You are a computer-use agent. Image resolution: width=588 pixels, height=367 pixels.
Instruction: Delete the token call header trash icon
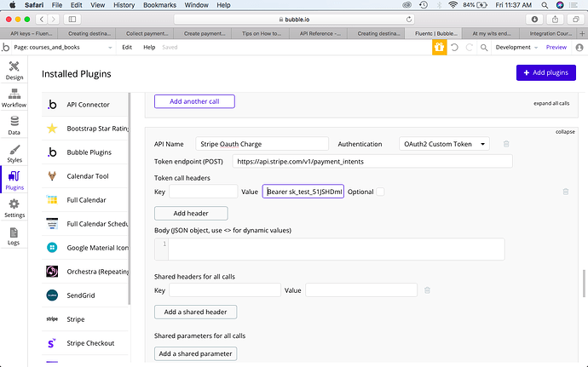(566, 192)
